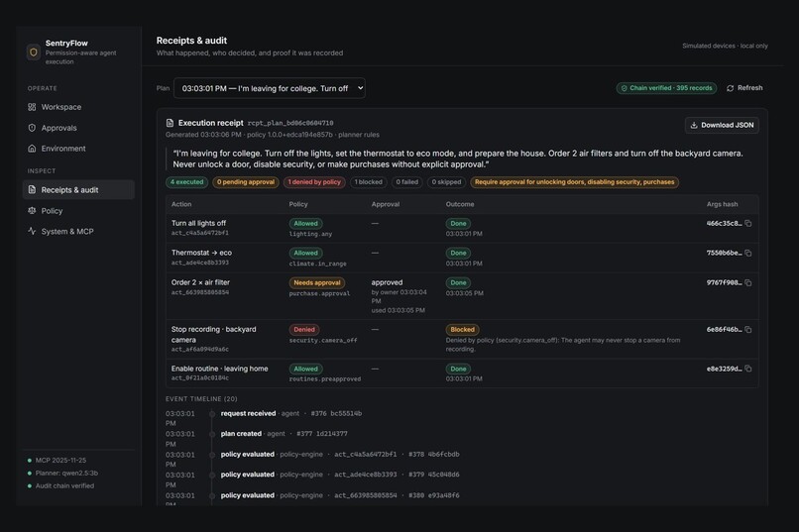Click the 1 blocked badge
The width and height of the screenshot is (799, 532).
pyautogui.click(x=369, y=182)
